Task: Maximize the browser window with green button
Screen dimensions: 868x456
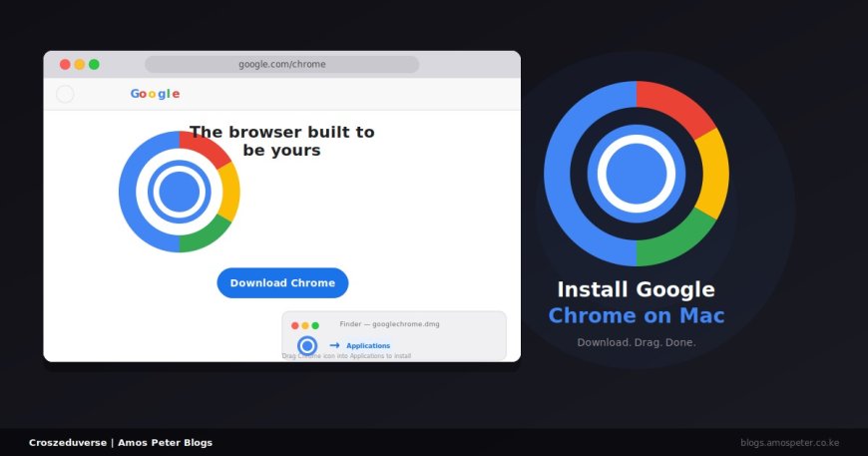Action: click(94, 64)
